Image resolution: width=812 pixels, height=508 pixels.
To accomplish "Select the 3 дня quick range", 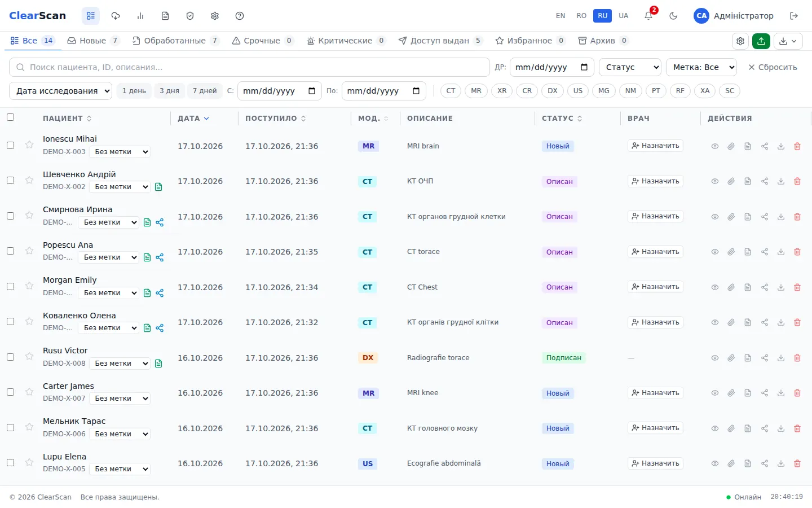I will [169, 91].
